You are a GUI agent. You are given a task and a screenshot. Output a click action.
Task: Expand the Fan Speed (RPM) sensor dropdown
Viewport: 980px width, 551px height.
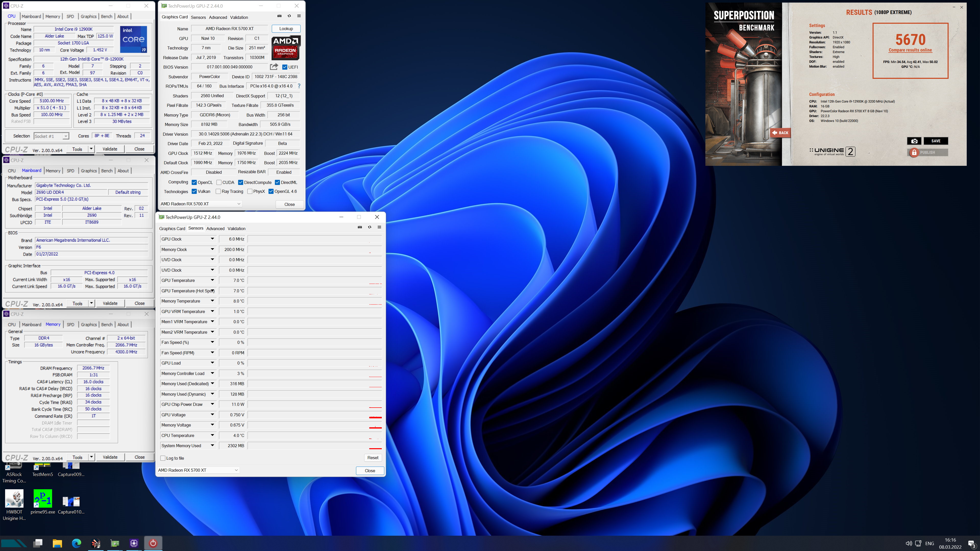coord(212,353)
